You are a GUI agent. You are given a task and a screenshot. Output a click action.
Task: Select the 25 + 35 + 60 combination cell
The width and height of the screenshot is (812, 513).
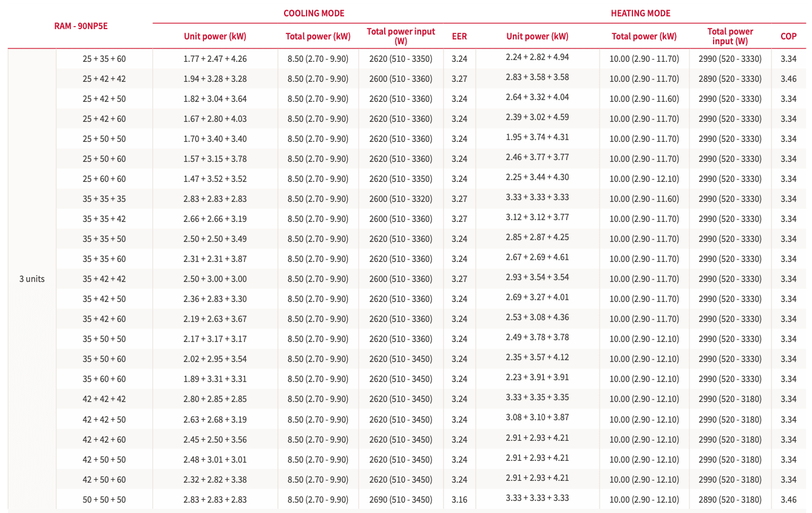point(104,59)
